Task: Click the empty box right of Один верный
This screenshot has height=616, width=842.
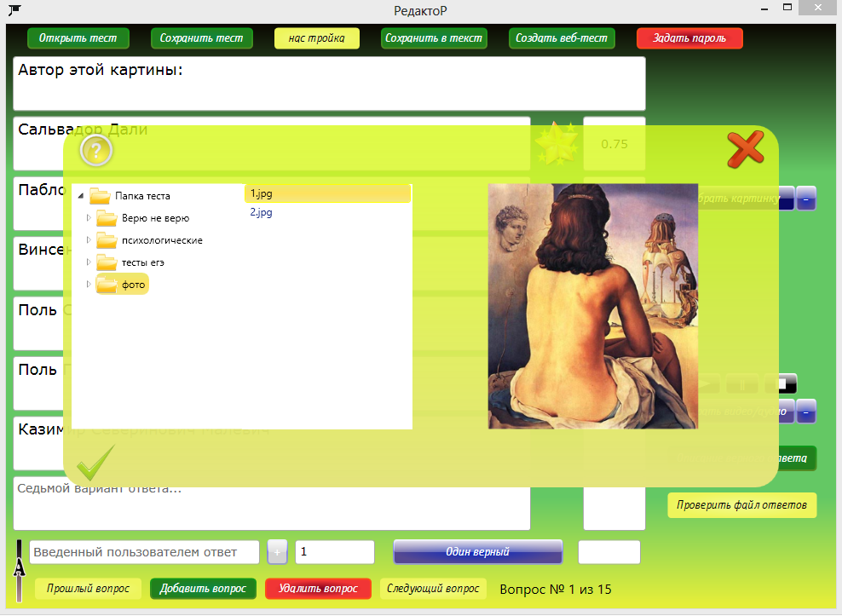Action: coord(609,552)
